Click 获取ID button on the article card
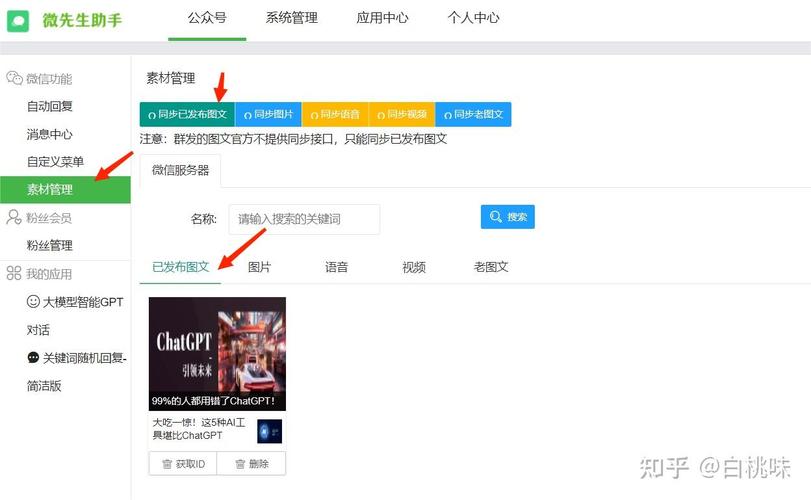Screen dimensions: 811x500 point(183,464)
